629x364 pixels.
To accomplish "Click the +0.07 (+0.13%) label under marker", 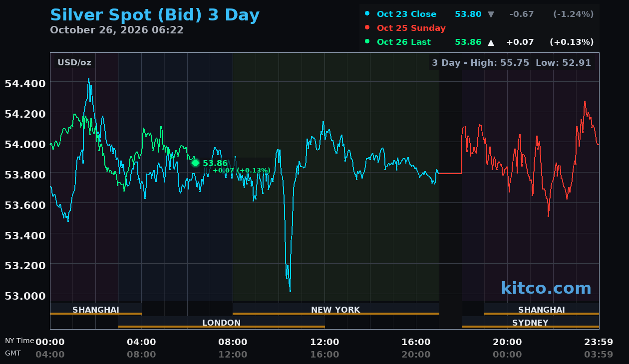I will pyautogui.click(x=242, y=171).
